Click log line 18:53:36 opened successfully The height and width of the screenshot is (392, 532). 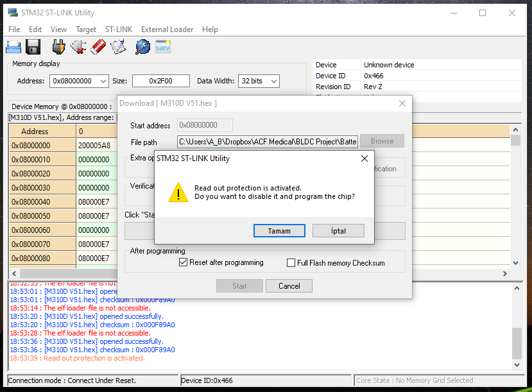point(87,341)
